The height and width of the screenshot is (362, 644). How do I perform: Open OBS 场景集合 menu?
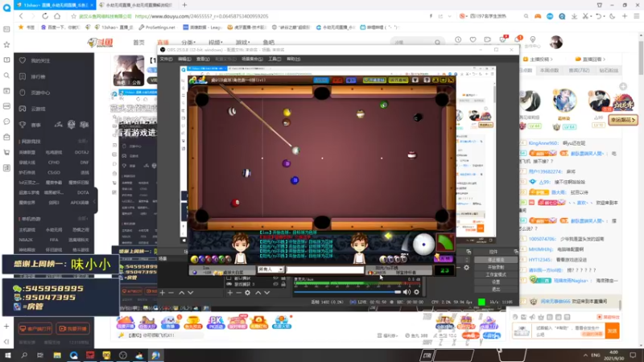coord(252,59)
